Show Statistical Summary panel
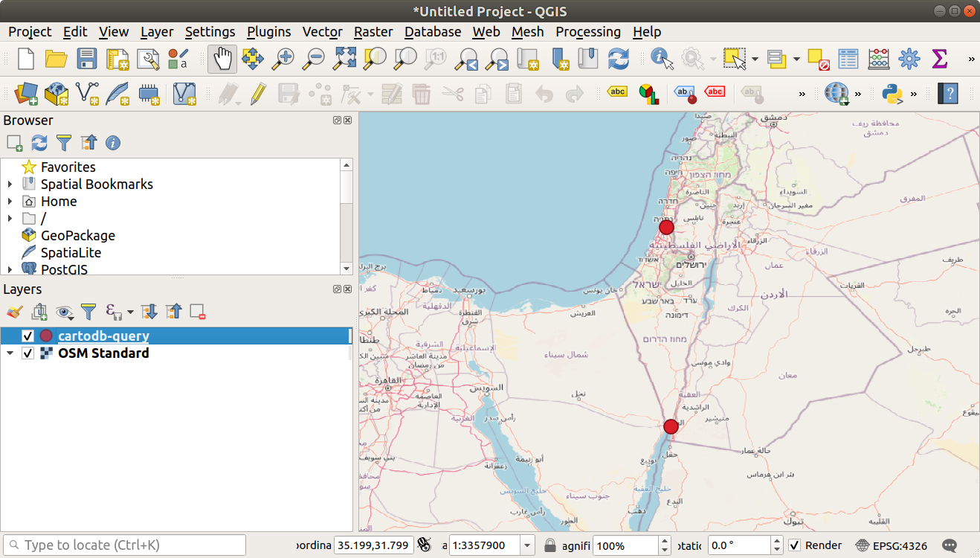This screenshot has height=558, width=980. click(939, 58)
